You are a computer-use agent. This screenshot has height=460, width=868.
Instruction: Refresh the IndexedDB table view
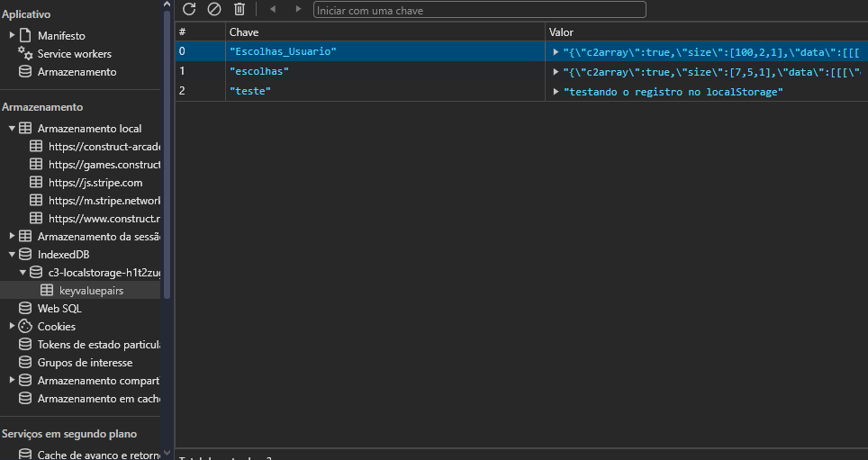click(189, 9)
